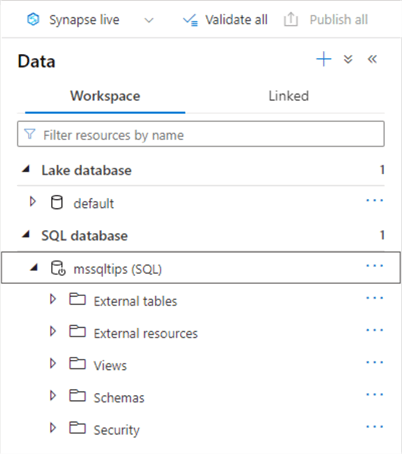Click the Synapse live hexagon icon

33,19
